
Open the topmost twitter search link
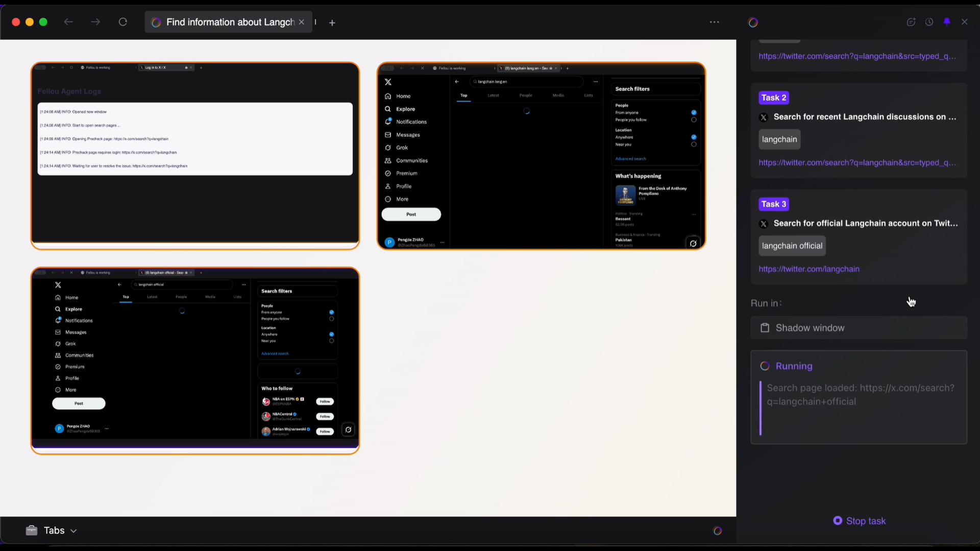tap(857, 56)
